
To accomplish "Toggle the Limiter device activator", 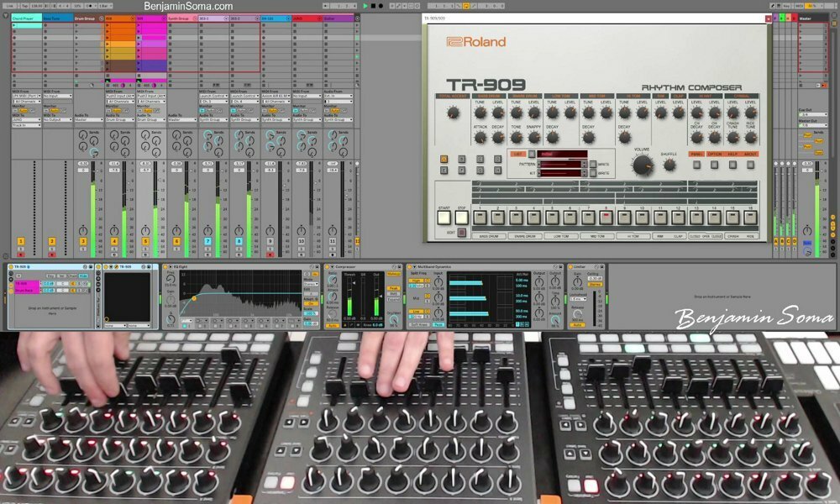I will 570,267.
